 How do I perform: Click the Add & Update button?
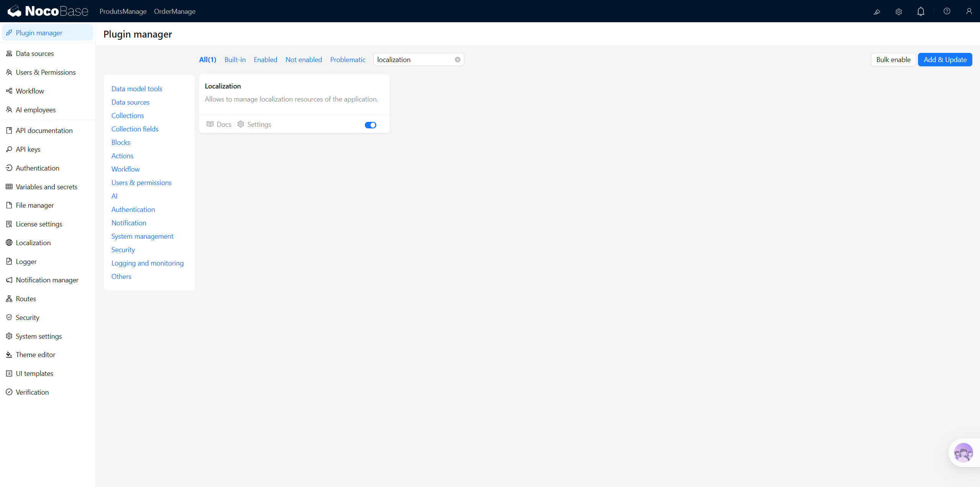tap(945, 59)
